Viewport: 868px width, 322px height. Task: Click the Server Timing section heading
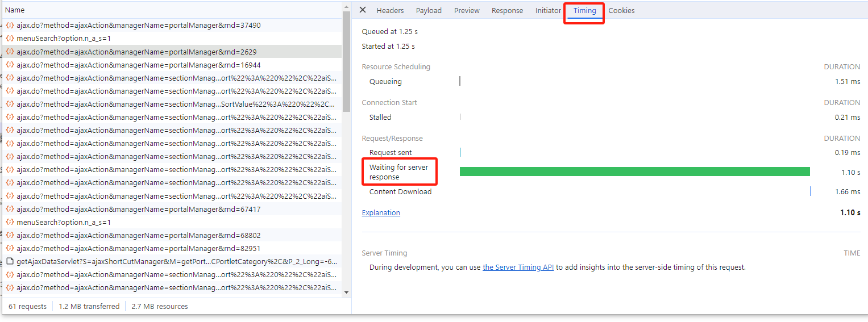pos(385,253)
